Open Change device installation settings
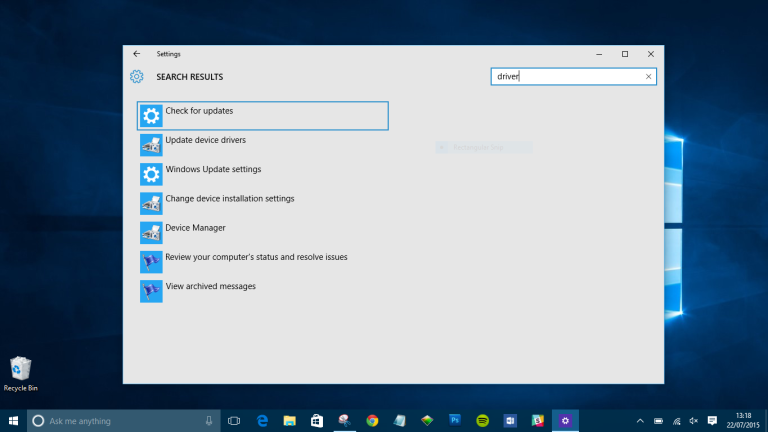 (263, 203)
